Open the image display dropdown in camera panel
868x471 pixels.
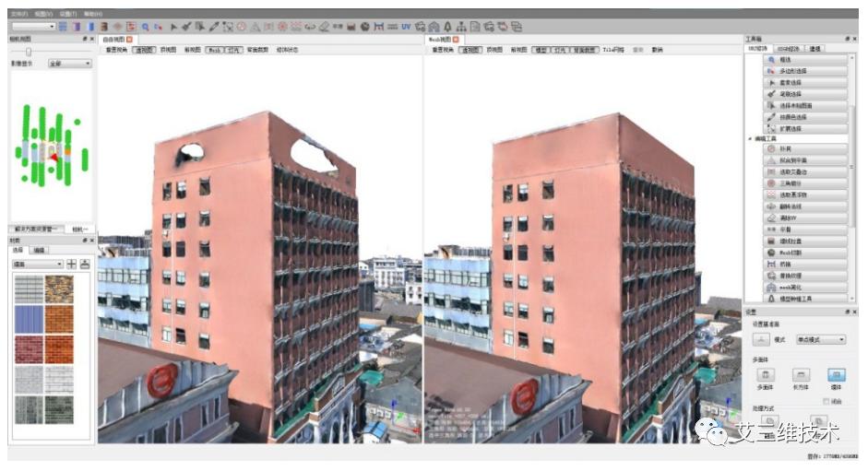(70, 64)
